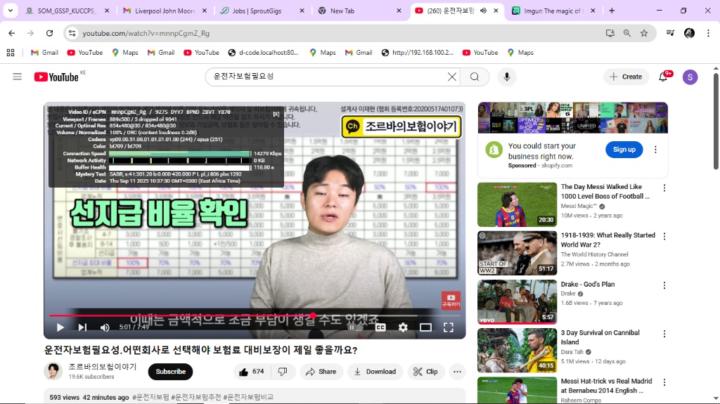The width and height of the screenshot is (720, 404).
Task: Dislike this video
Action: coord(282,371)
